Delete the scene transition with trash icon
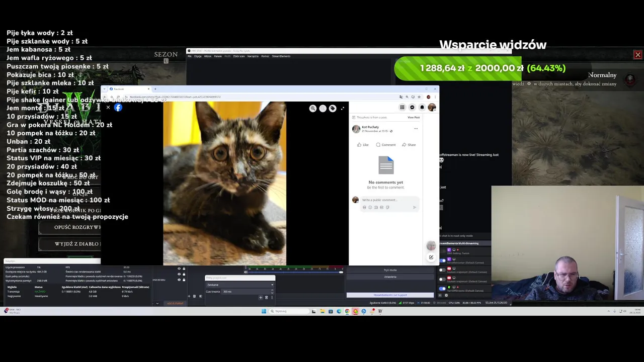The image size is (644, 362). pyautogui.click(x=267, y=298)
